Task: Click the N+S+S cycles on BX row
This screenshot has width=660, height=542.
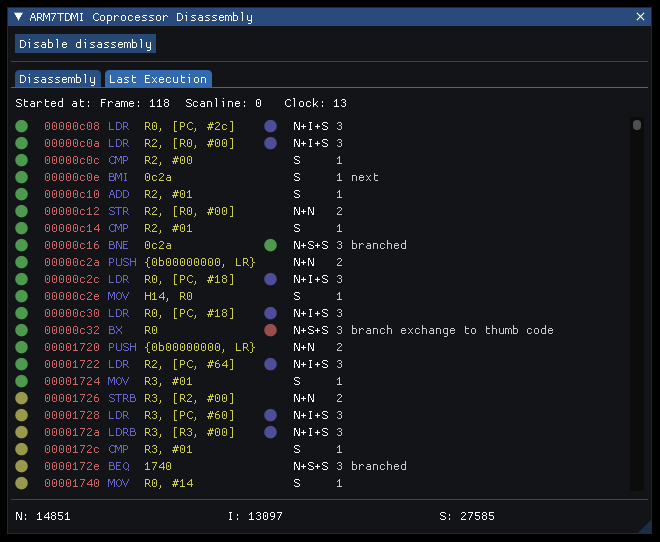Action: [x=311, y=330]
